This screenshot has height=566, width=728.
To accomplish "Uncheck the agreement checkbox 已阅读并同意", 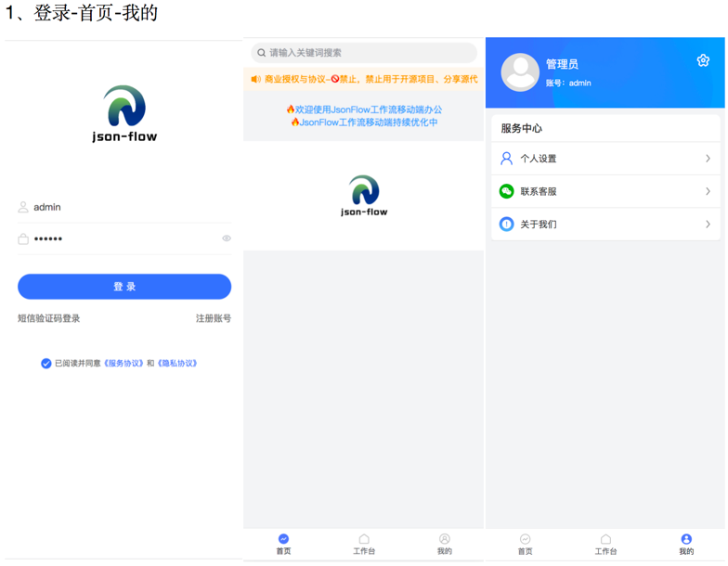I will [x=45, y=364].
